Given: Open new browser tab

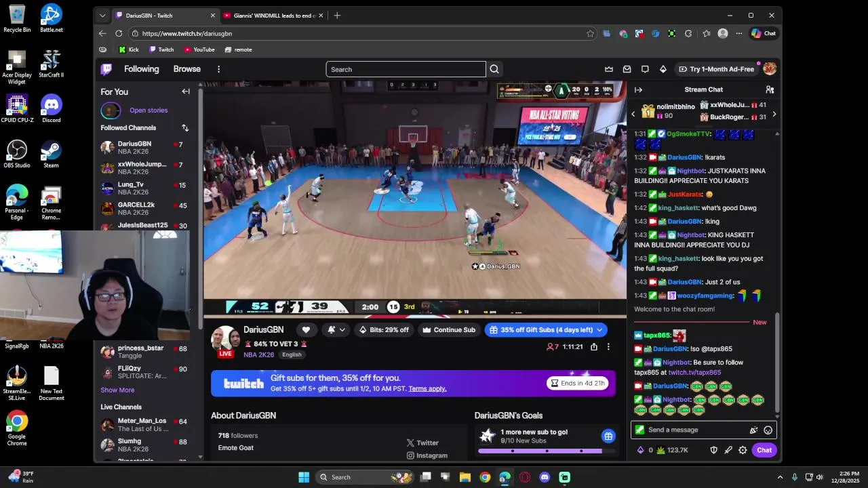Looking at the screenshot, I should coord(337,16).
